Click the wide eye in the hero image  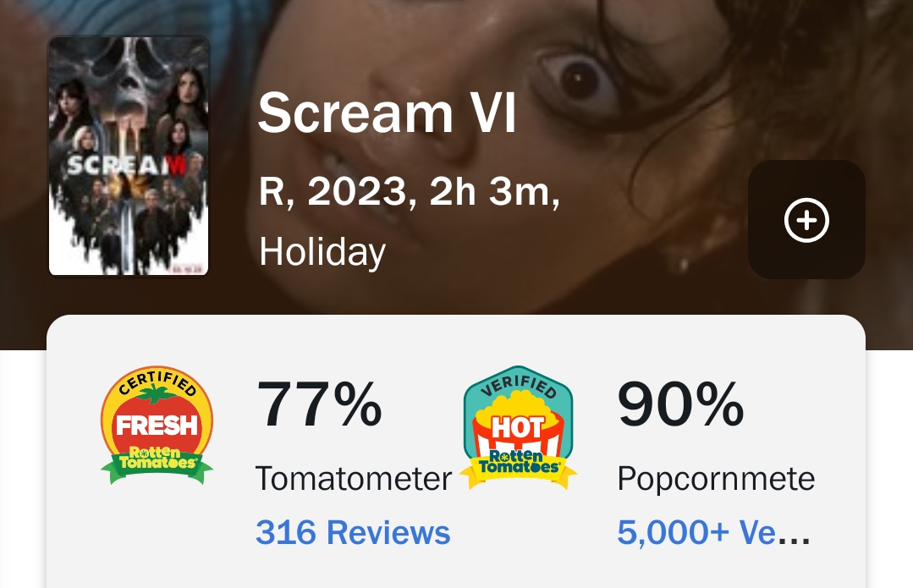pos(578,79)
